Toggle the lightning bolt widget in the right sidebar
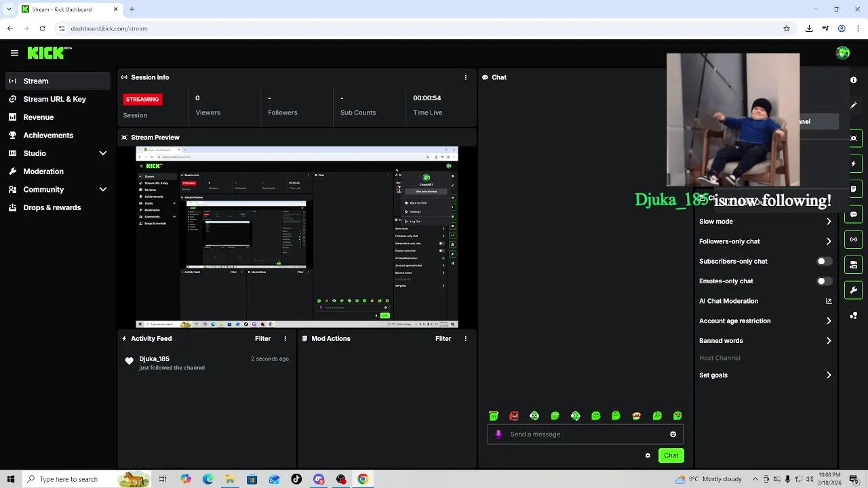 click(x=854, y=164)
